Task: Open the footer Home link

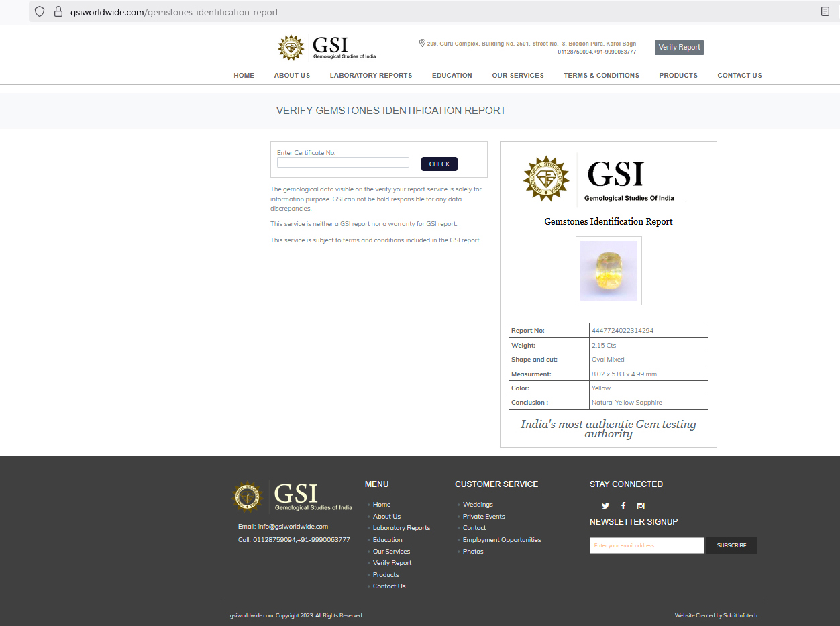Action: point(382,505)
